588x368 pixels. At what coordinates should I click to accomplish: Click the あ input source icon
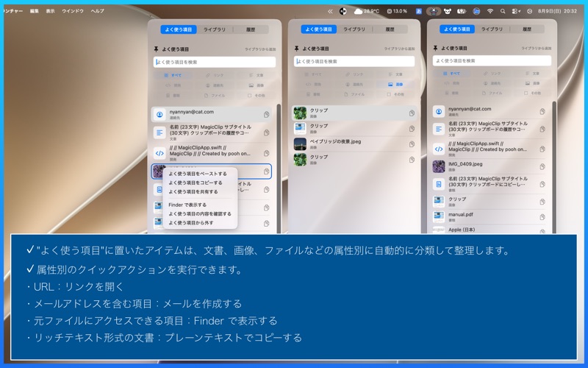[419, 11]
